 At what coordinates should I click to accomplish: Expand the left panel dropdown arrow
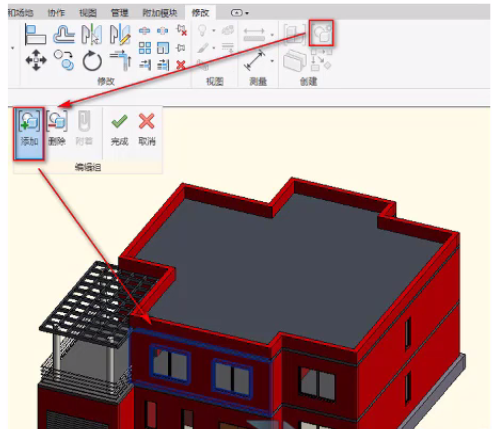coord(13,48)
